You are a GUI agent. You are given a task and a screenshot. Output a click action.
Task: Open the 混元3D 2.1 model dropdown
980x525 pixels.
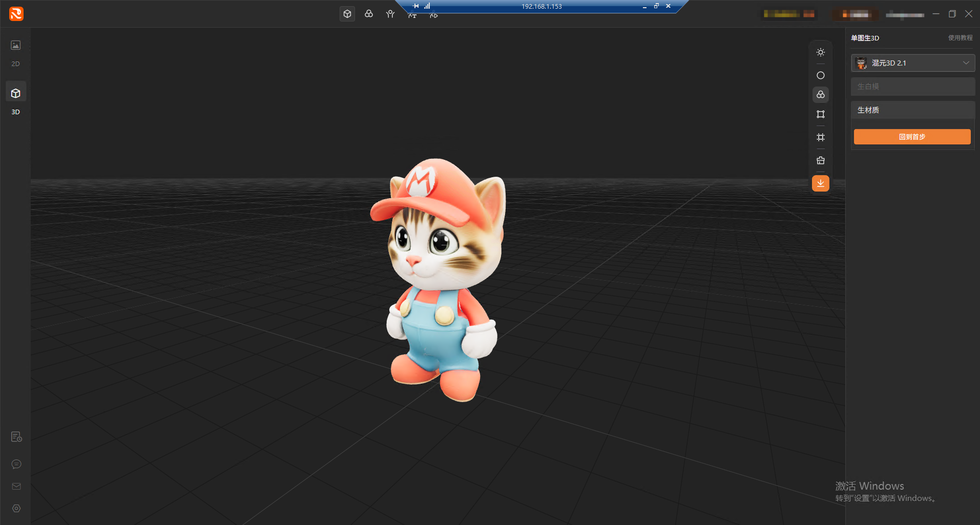coord(913,63)
